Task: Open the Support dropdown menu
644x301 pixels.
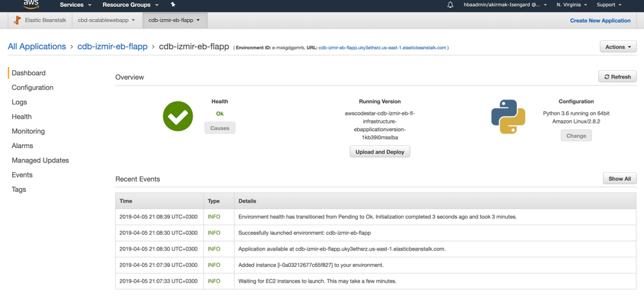Action: coord(608,5)
